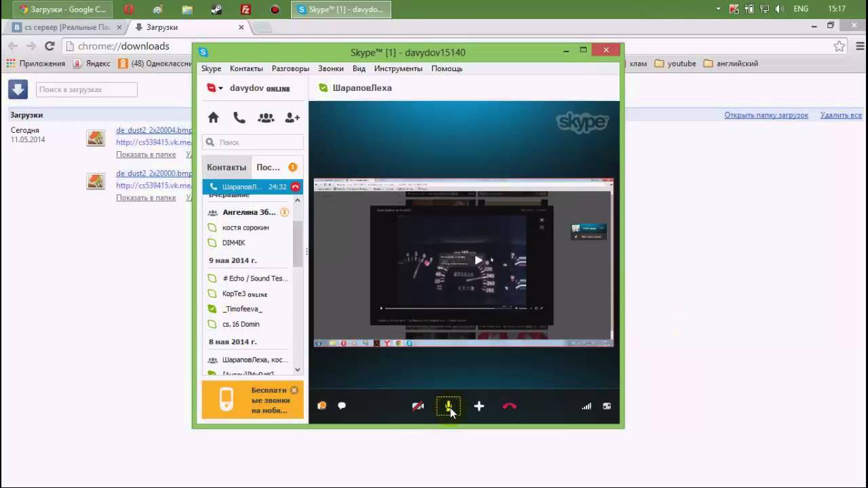Click blue download arrow icon in Chrome
The height and width of the screenshot is (488, 868).
pyautogui.click(x=18, y=89)
